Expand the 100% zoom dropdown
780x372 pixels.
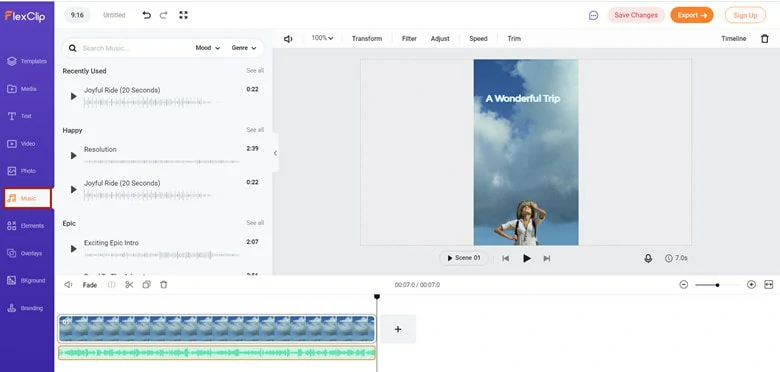point(322,38)
